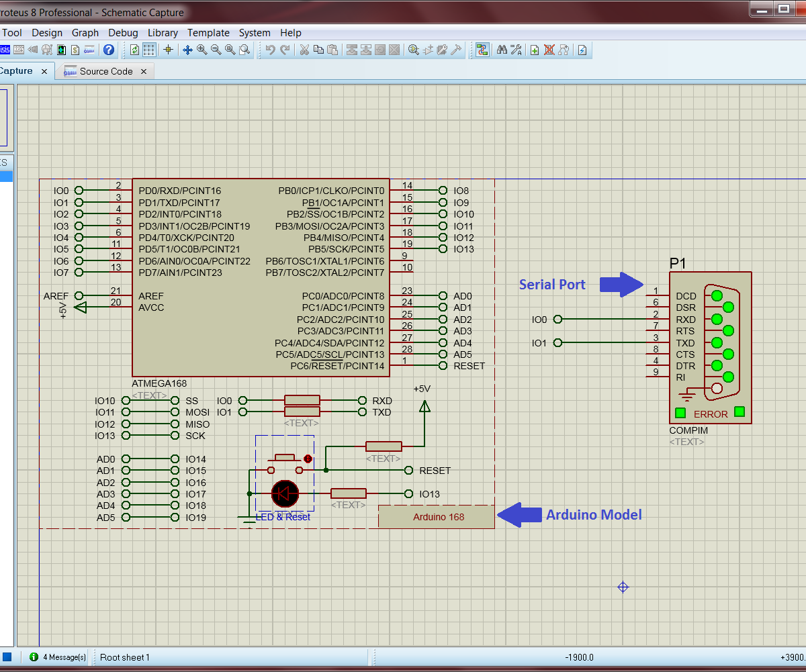Open the Library menu
Screen dimensions: 806x672
pos(163,32)
